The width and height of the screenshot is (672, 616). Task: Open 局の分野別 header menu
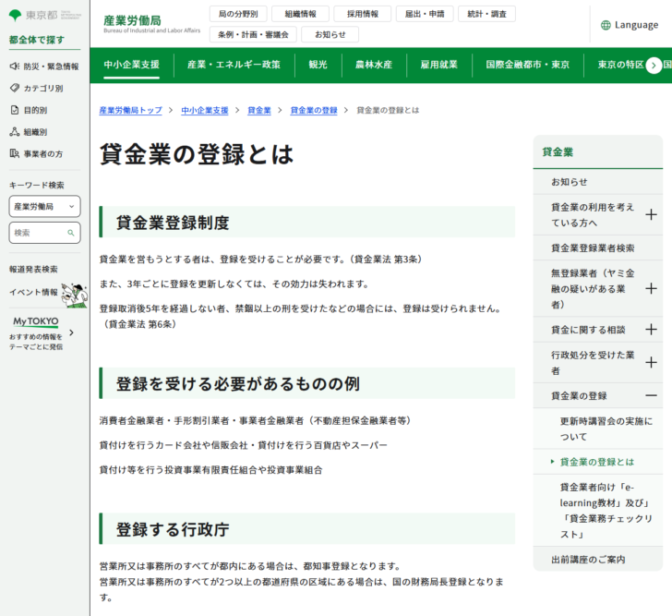point(238,14)
